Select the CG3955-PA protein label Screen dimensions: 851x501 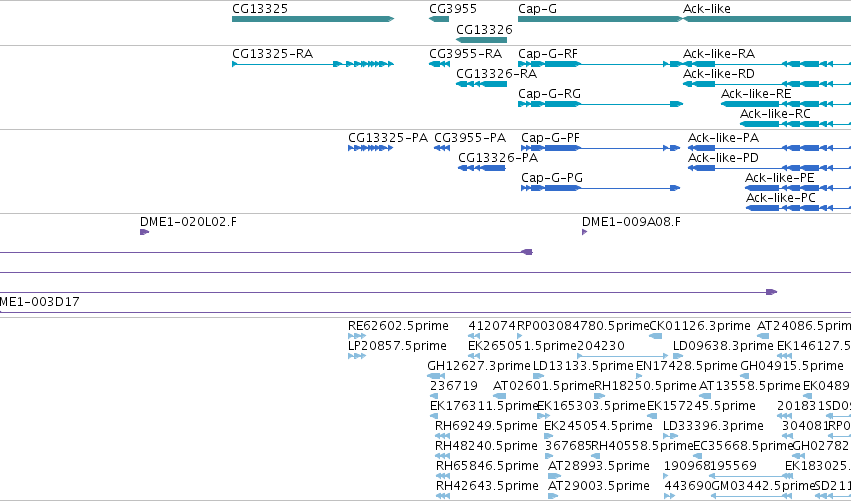click(x=470, y=138)
